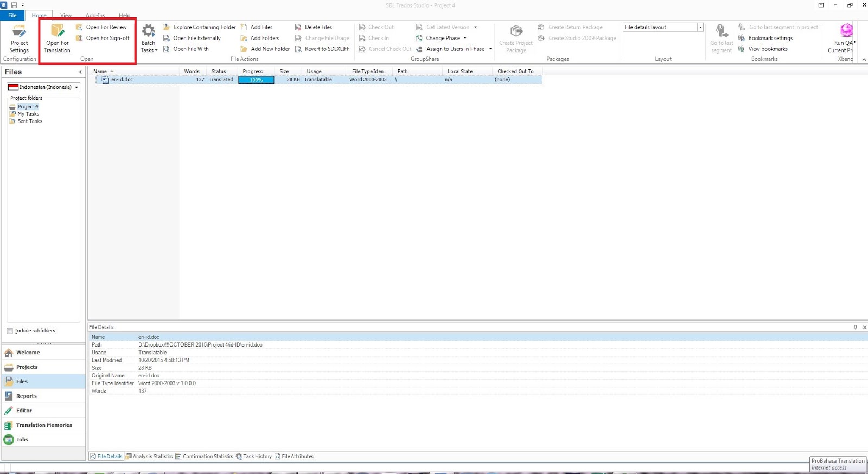Sort files by Words column header
This screenshot has width=868, height=474.
coord(192,71)
